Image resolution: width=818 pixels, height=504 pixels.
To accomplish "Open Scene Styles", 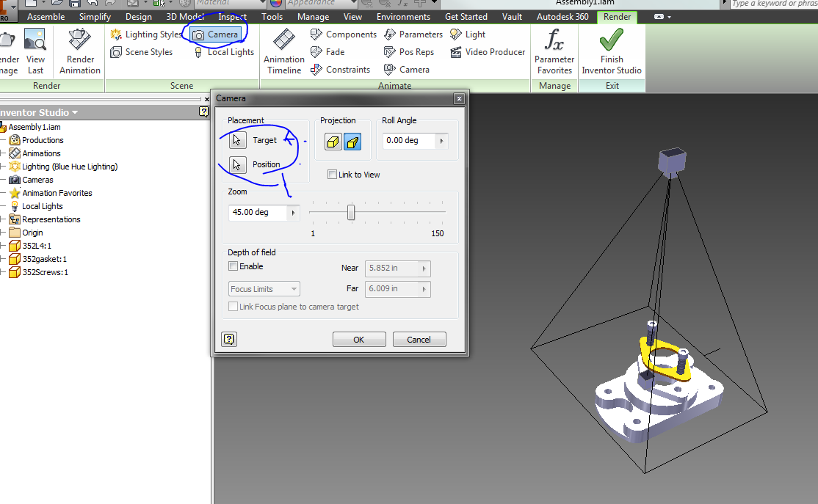I will (x=146, y=51).
